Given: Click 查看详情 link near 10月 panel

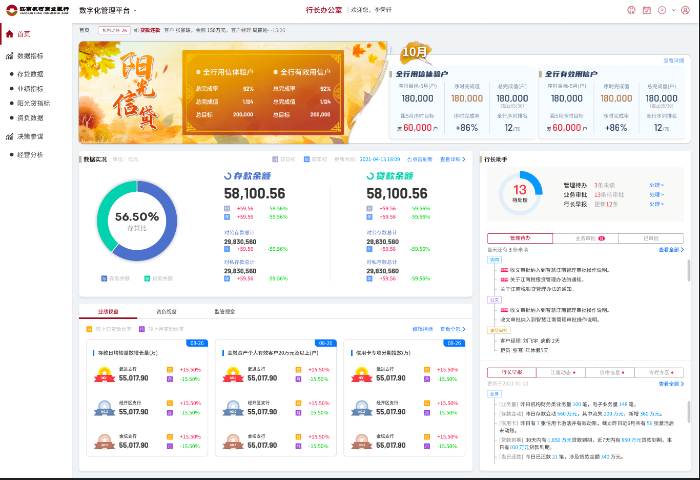Looking at the screenshot, I should 674,61.
